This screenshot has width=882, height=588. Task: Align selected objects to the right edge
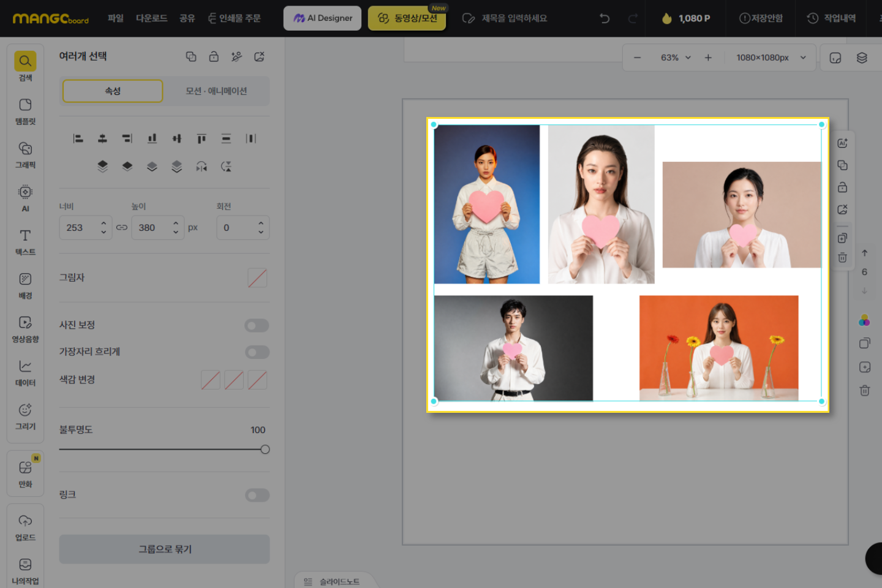127,138
